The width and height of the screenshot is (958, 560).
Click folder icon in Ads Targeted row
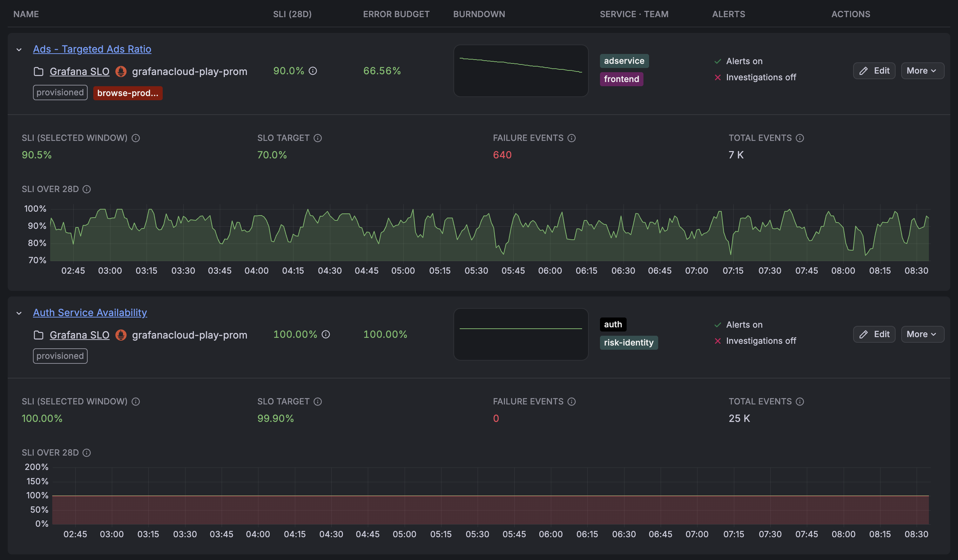tap(38, 71)
